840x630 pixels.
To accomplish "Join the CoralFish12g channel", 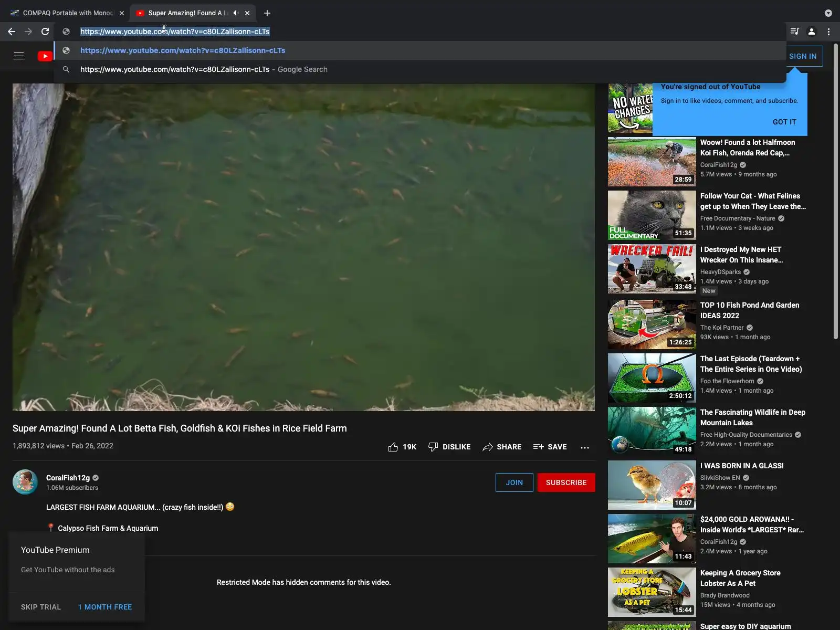I will [x=514, y=482].
